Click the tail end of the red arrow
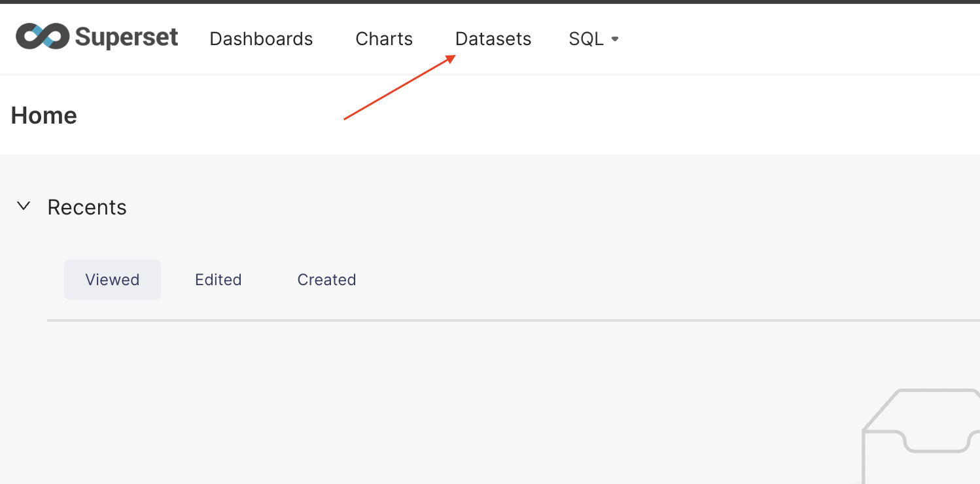980x484 pixels. pos(345,119)
